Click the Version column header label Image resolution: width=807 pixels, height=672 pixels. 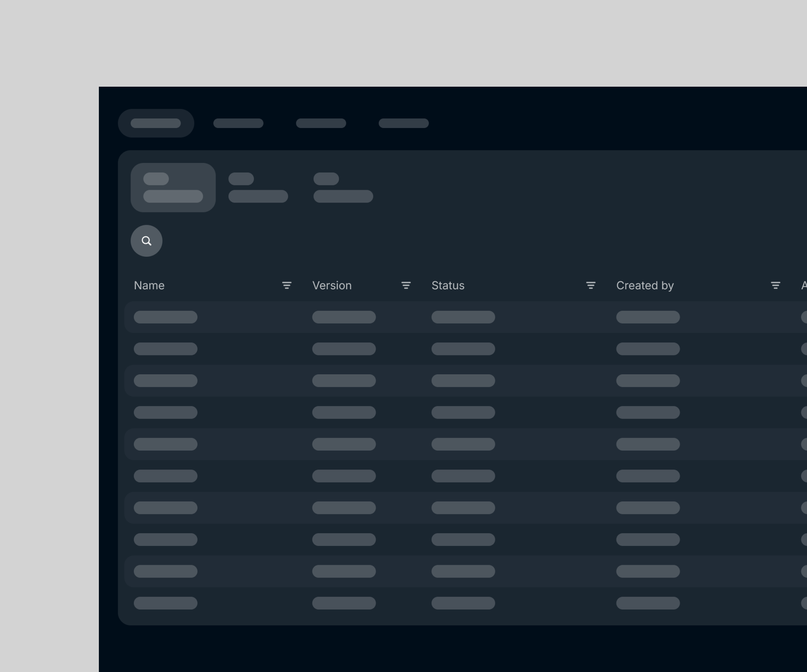pyautogui.click(x=332, y=285)
